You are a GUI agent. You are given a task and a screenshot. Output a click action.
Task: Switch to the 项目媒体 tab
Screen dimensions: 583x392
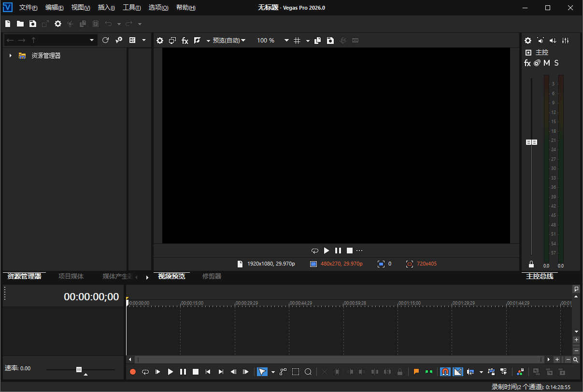point(71,277)
